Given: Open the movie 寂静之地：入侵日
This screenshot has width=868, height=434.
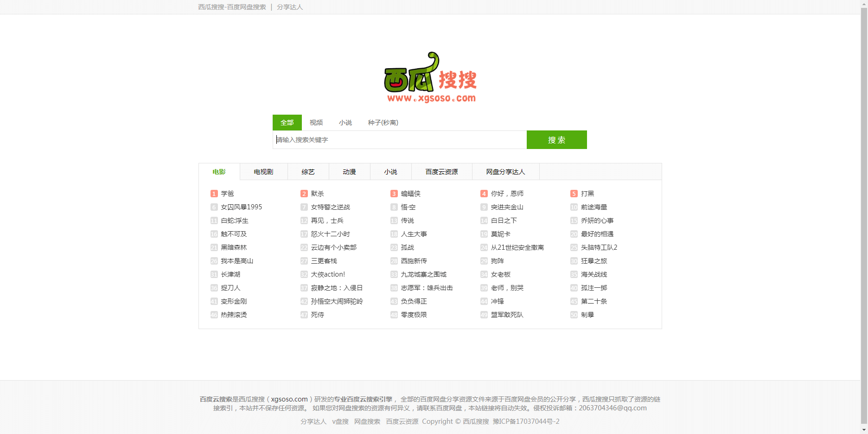Looking at the screenshot, I should point(337,288).
